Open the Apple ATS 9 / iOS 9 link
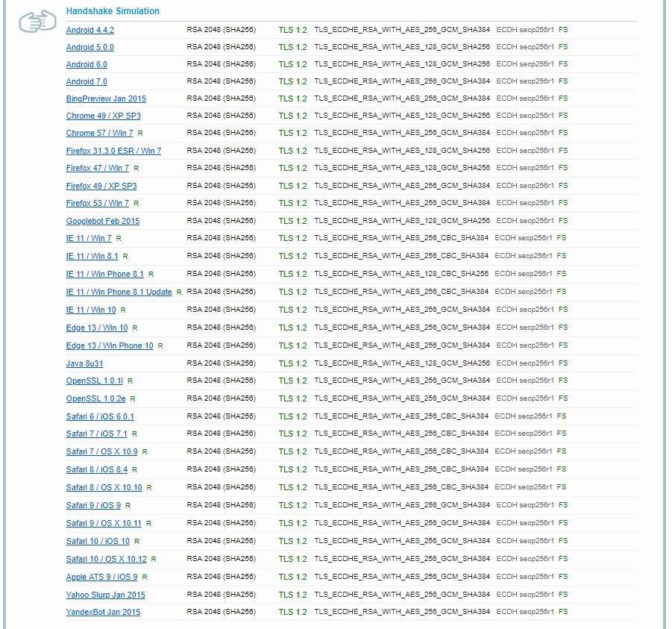672x629 pixels. point(101,577)
